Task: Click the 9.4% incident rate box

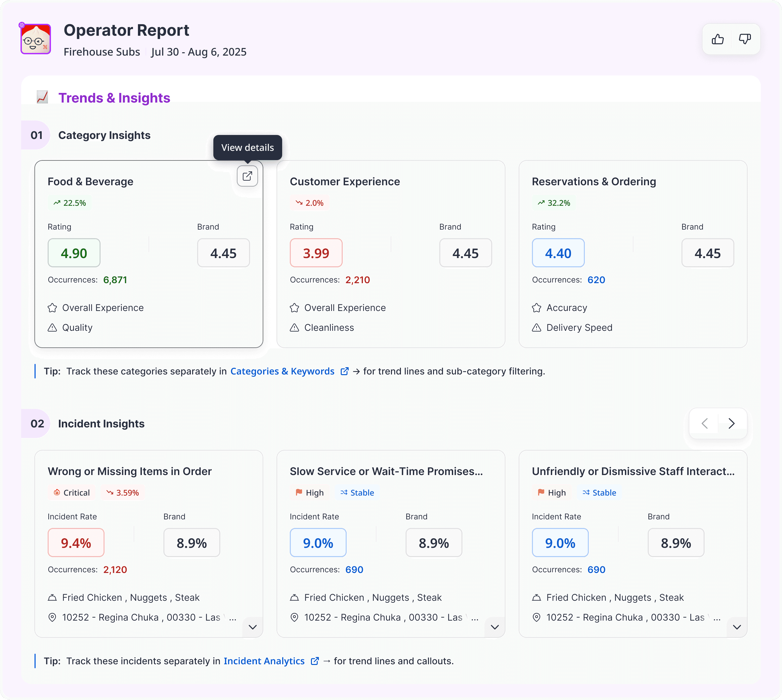Action: (76, 543)
